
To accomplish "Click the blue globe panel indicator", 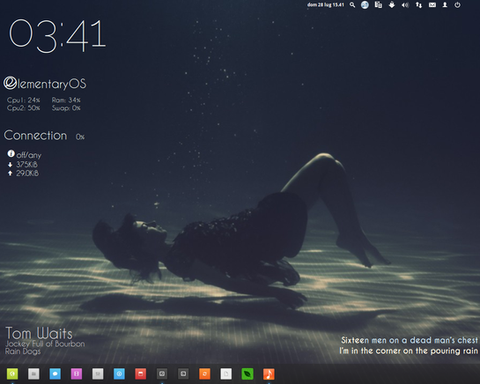I will (365, 5).
